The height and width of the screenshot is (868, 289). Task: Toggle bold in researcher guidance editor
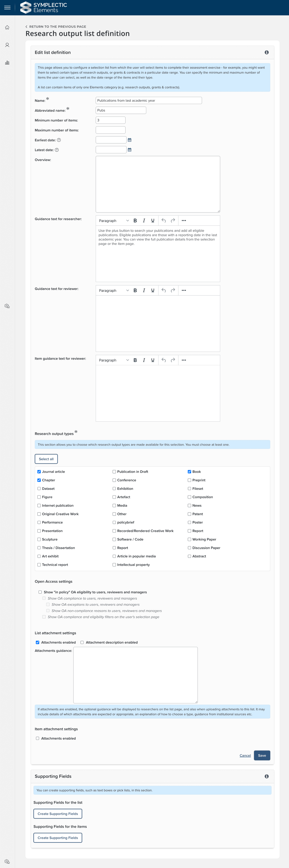coord(135,221)
